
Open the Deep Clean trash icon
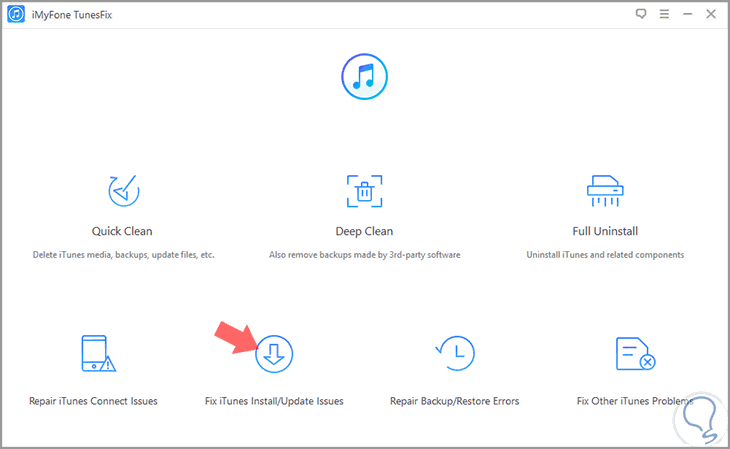(x=365, y=191)
